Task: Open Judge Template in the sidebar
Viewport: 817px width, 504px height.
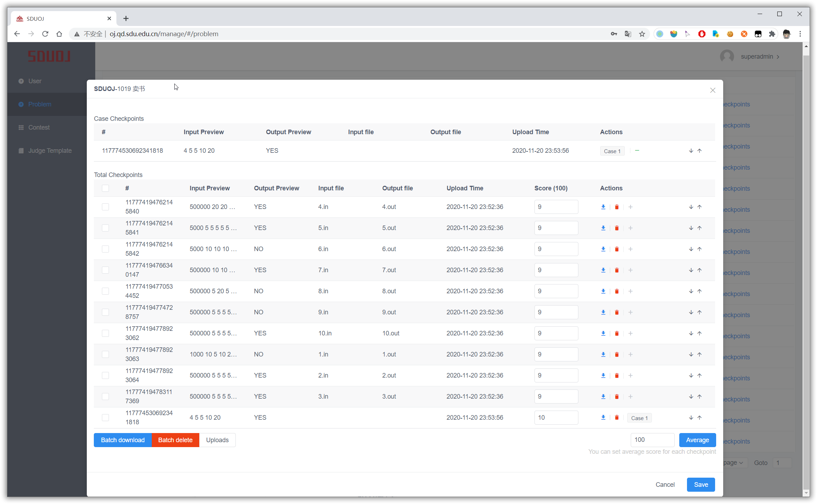Action: click(x=50, y=151)
